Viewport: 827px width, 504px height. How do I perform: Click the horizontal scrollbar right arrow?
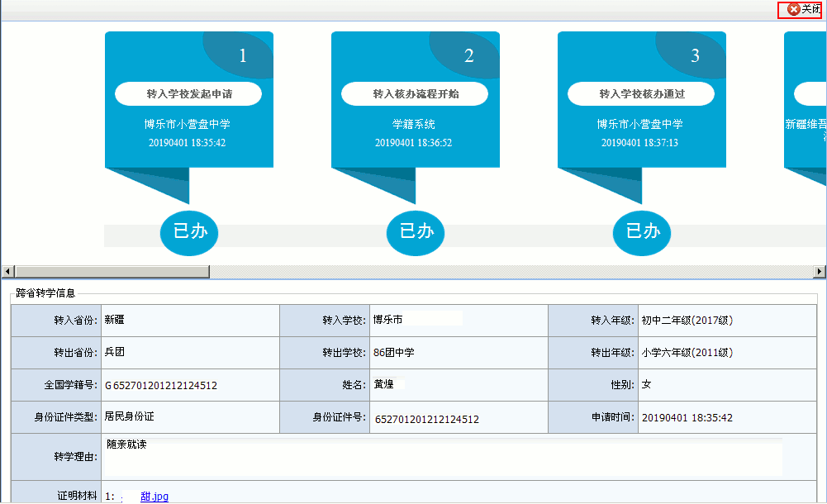click(820, 272)
